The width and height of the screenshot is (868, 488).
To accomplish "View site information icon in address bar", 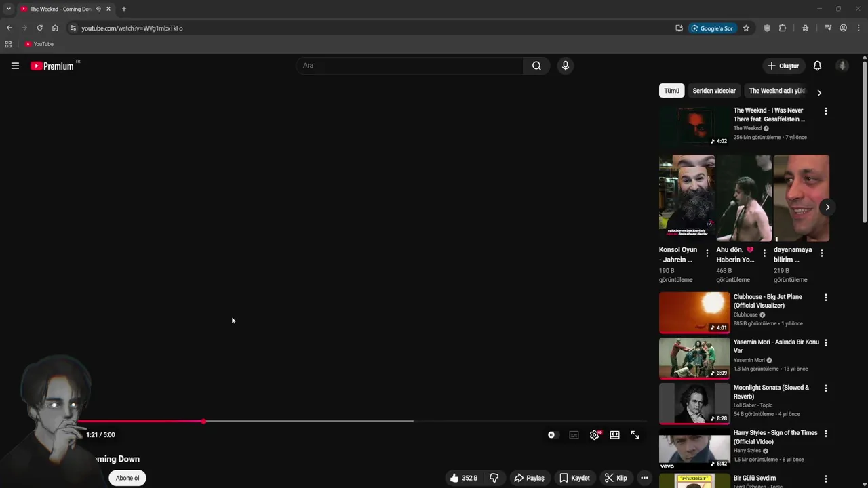I will [73, 28].
